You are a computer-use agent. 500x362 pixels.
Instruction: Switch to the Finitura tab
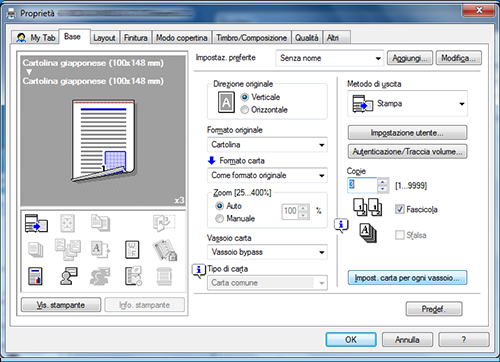click(136, 38)
